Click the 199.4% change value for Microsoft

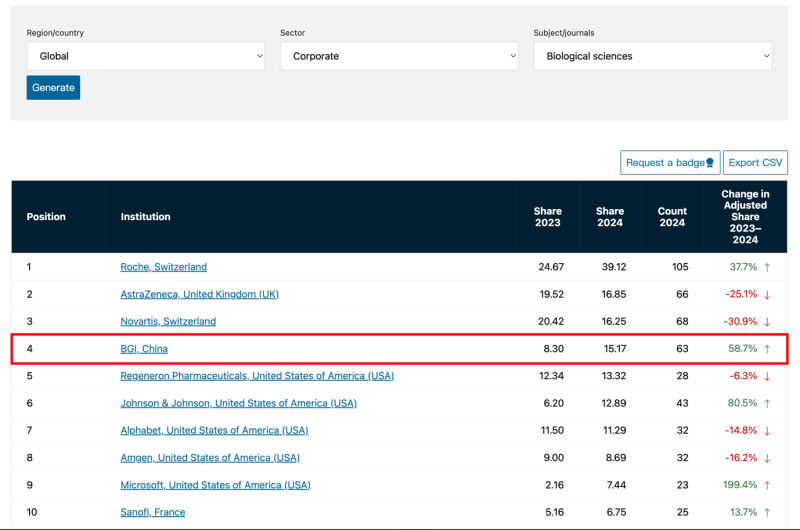tap(740, 485)
